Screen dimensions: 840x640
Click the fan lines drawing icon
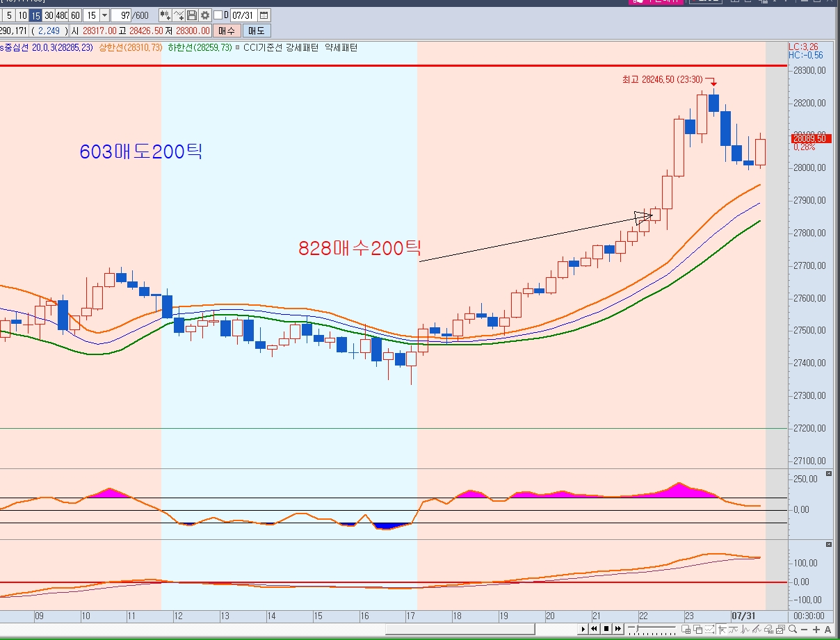point(756,630)
